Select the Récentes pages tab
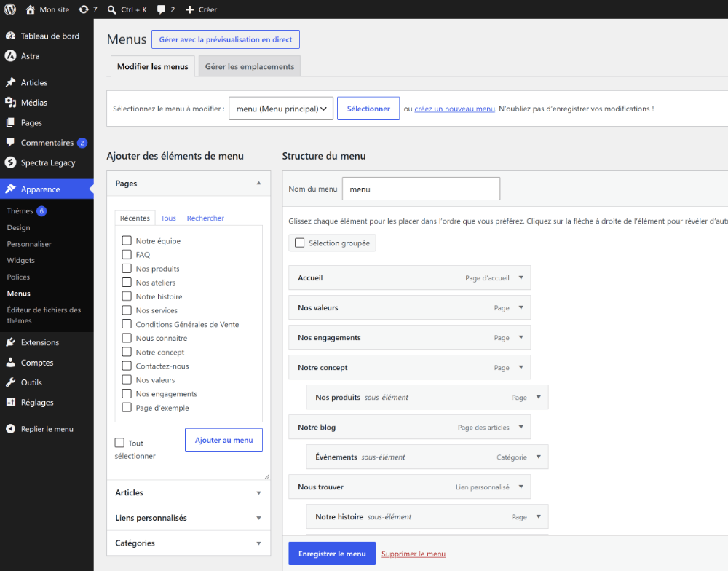 (135, 218)
